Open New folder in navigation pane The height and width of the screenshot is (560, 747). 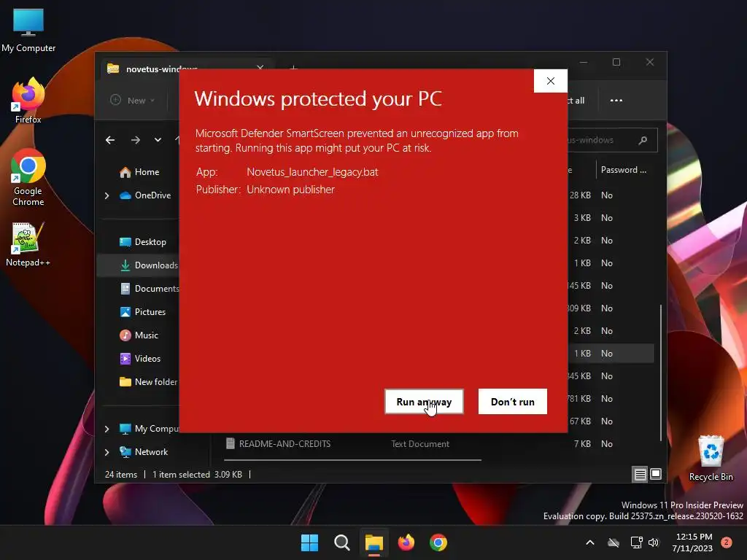tap(148, 382)
